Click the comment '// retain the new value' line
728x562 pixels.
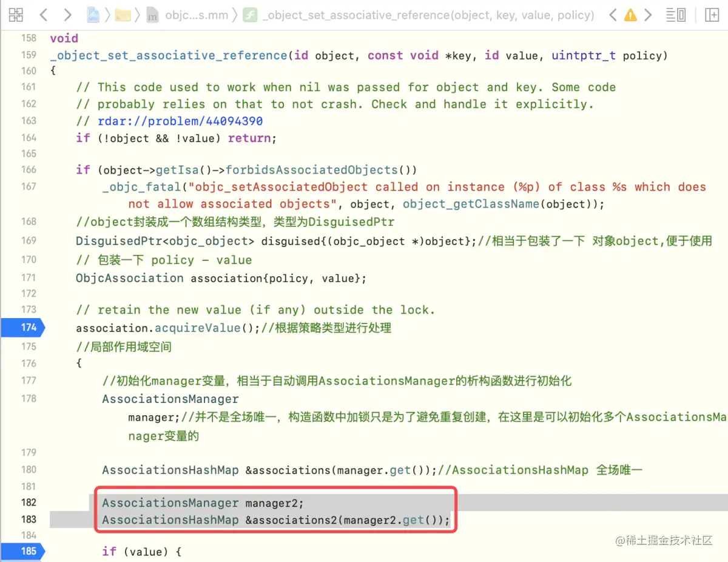[x=255, y=310]
